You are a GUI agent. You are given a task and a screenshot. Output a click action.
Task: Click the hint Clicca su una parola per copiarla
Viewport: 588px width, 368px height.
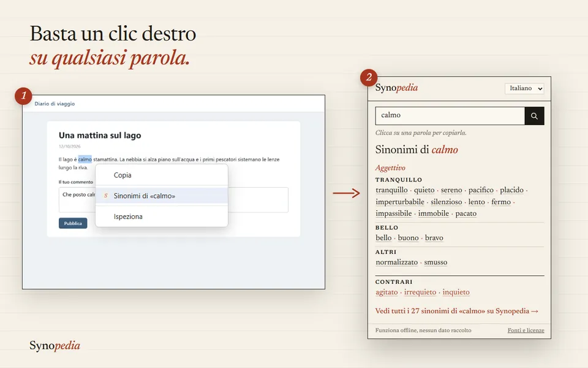421,133
